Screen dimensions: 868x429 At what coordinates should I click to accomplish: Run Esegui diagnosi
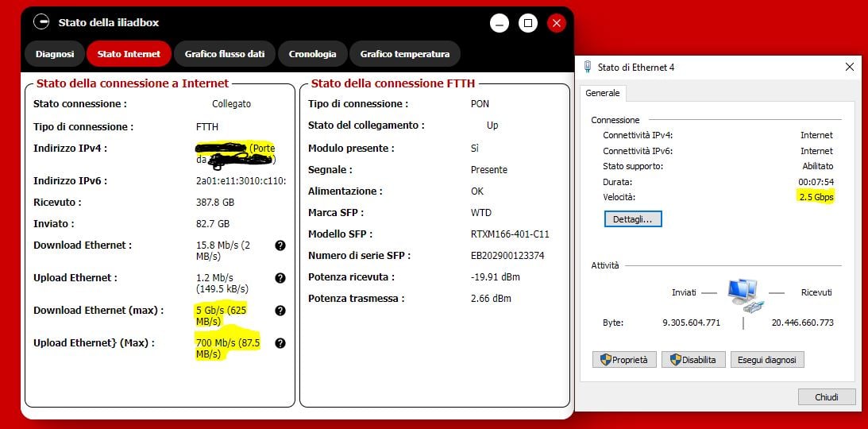[766, 360]
